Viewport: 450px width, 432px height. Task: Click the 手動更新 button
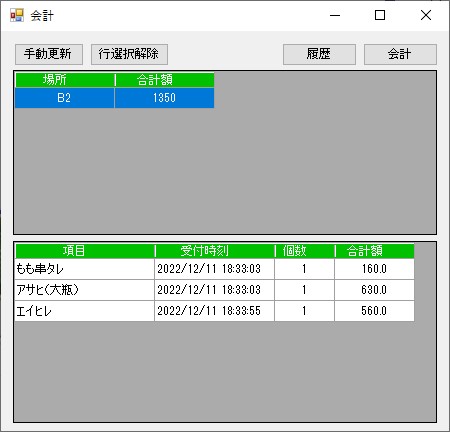[49, 54]
